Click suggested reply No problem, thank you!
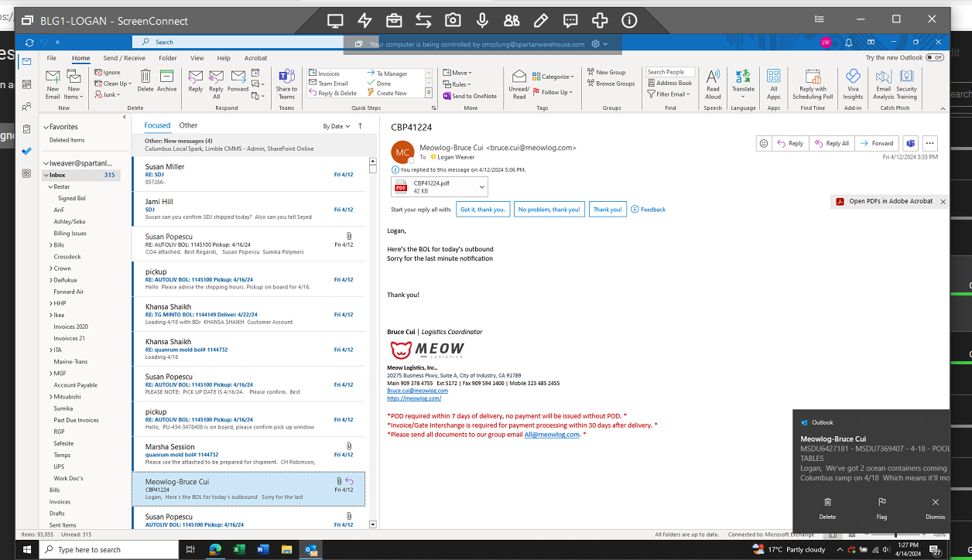This screenshot has width=972, height=560. coord(549,209)
